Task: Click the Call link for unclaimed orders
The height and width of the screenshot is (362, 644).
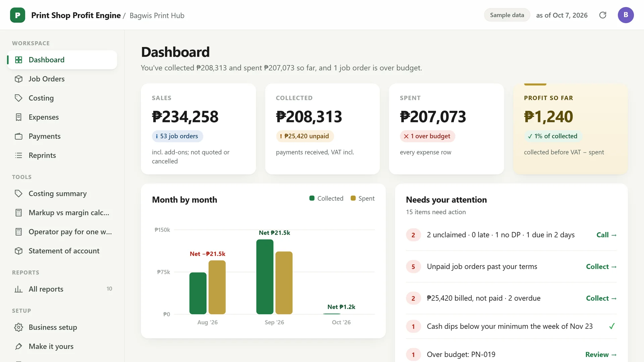Action: click(x=606, y=235)
